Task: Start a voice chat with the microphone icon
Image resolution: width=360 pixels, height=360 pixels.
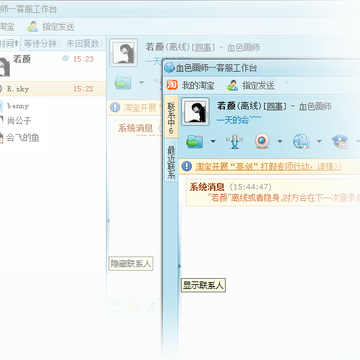Action: (x=235, y=141)
